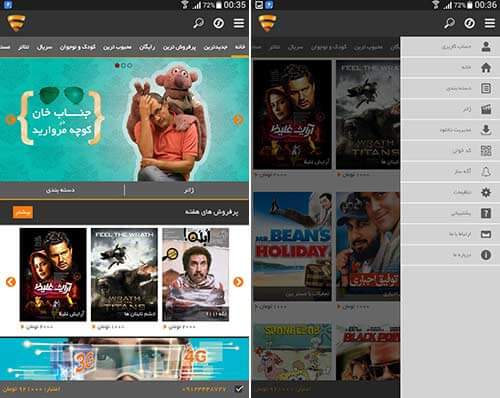Open Mr. Bean's Holiday poster

pos(292,247)
